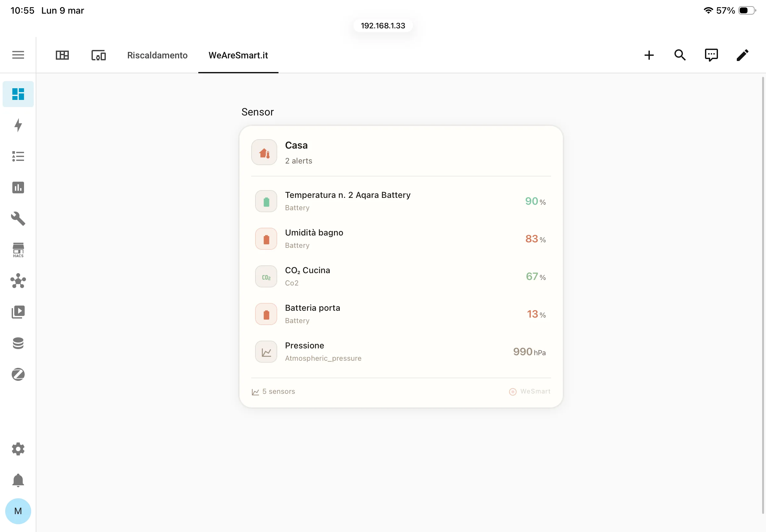Viewport: 766px width, 532px height.
Task: Open the History charts panel
Action: coord(18,187)
